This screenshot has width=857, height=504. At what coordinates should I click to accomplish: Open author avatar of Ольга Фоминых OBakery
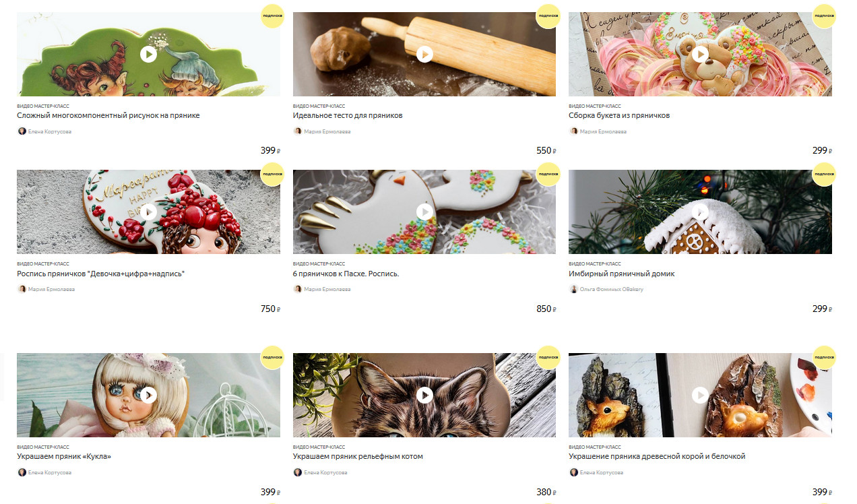coord(574,289)
